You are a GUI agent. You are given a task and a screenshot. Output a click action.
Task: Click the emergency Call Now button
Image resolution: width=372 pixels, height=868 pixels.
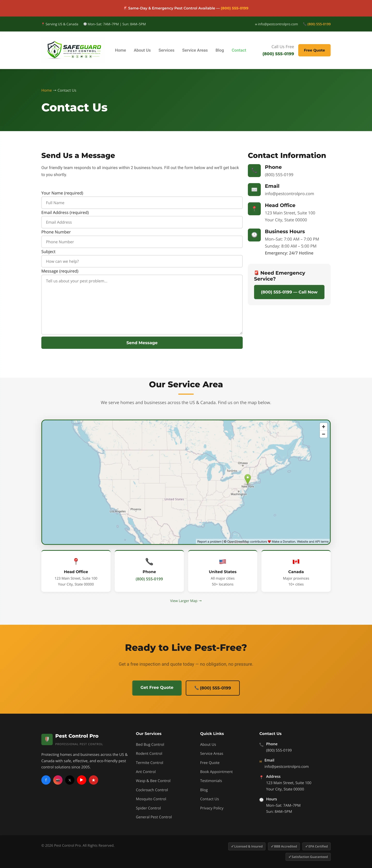pyautogui.click(x=289, y=292)
